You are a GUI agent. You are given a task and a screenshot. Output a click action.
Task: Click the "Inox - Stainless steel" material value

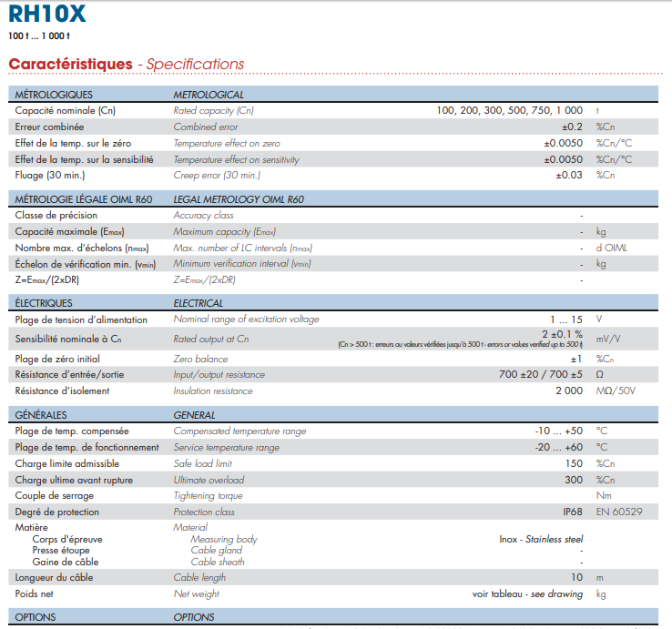(x=540, y=539)
